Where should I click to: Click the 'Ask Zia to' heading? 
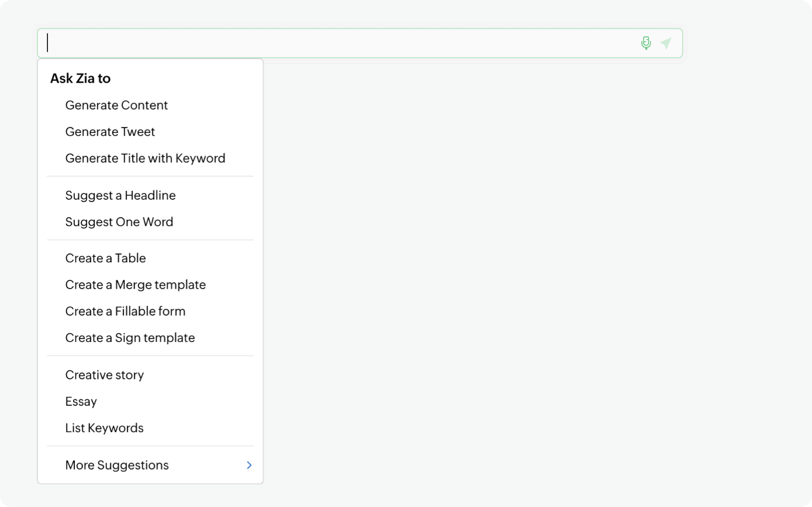(80, 78)
